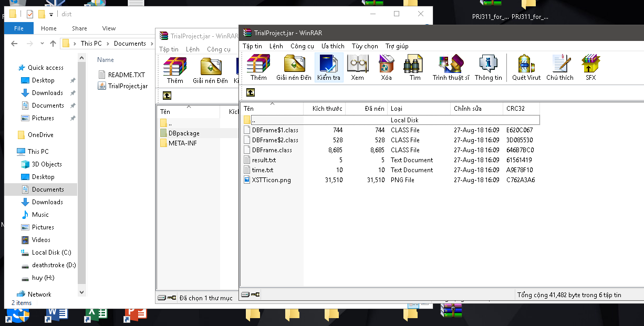This screenshot has width=644, height=326.
Task: Click the up-one-level folder button
Action: coord(251,92)
